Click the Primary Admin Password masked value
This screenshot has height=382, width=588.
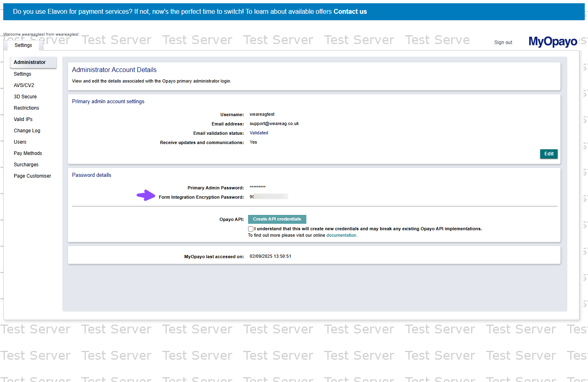(257, 187)
